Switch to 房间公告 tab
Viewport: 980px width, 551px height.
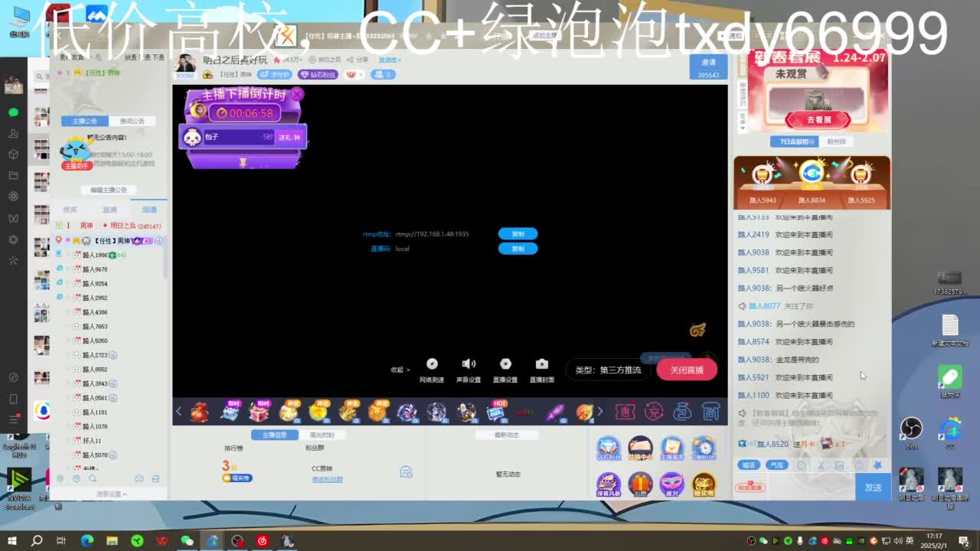click(x=132, y=121)
